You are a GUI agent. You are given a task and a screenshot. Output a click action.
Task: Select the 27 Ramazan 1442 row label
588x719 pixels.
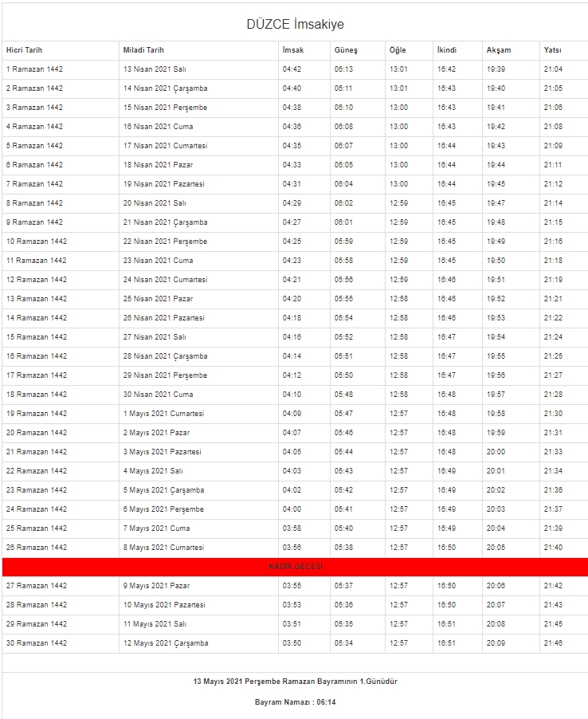(x=36, y=586)
